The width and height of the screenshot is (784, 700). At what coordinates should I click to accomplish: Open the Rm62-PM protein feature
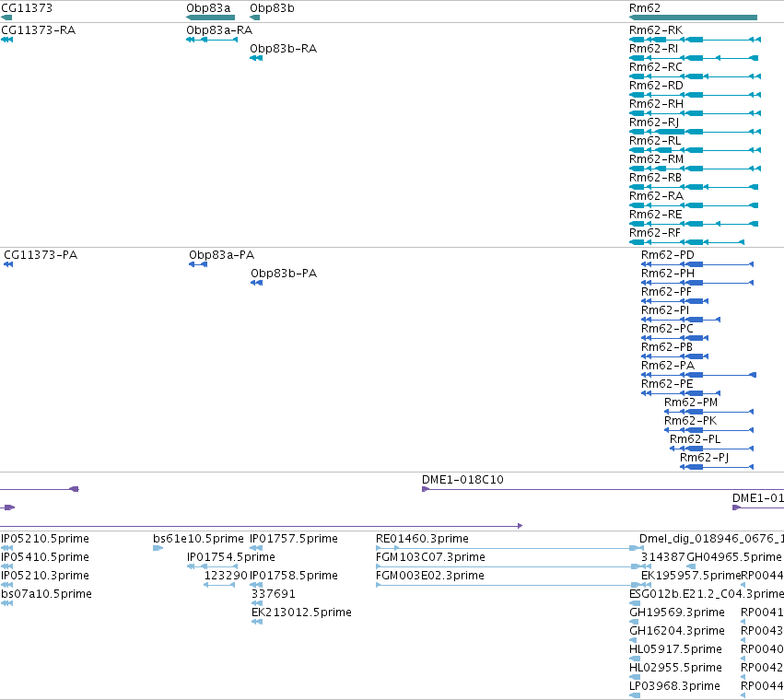tap(691, 402)
